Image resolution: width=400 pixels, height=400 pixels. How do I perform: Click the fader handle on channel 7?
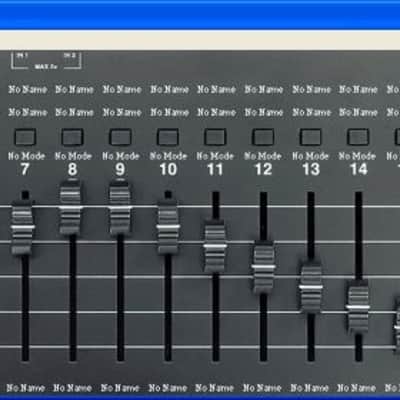23,227
